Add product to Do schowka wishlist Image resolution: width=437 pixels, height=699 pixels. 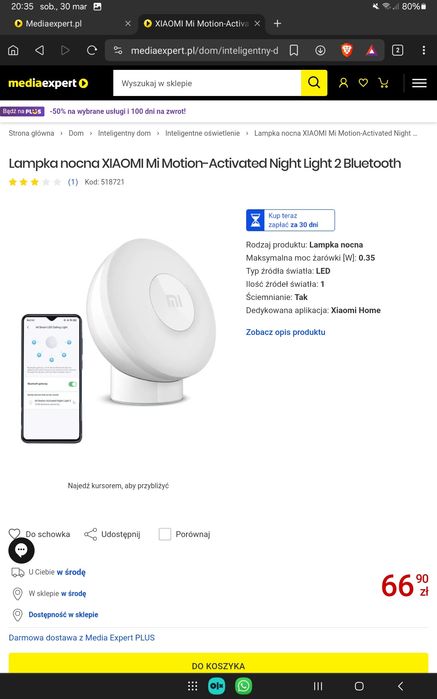tap(39, 534)
